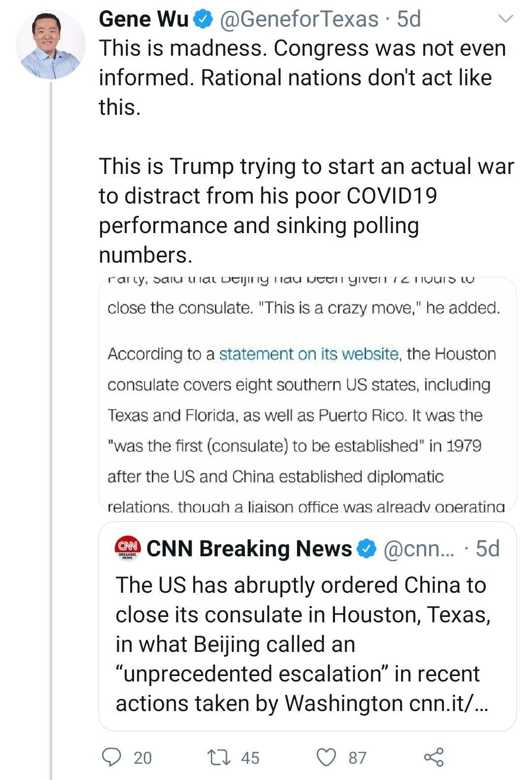The height and width of the screenshot is (780, 532).
Task: View the 20 replies count
Action: point(143,757)
